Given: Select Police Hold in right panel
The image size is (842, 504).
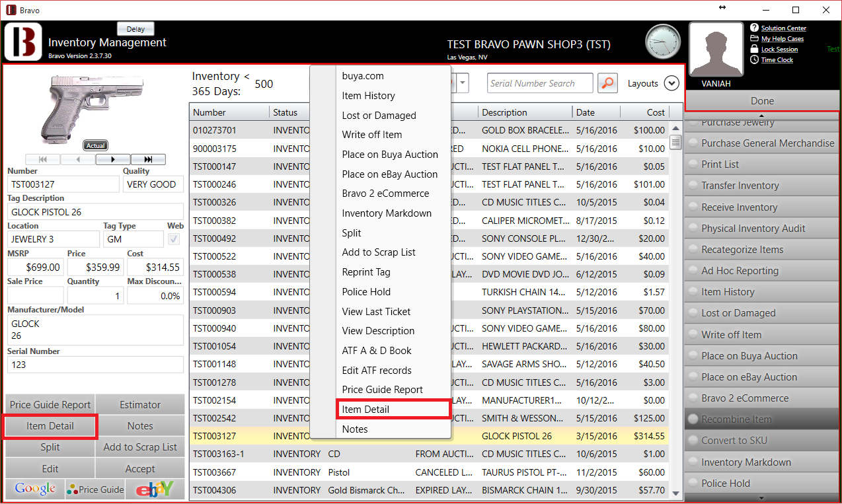Looking at the screenshot, I should (x=762, y=484).
